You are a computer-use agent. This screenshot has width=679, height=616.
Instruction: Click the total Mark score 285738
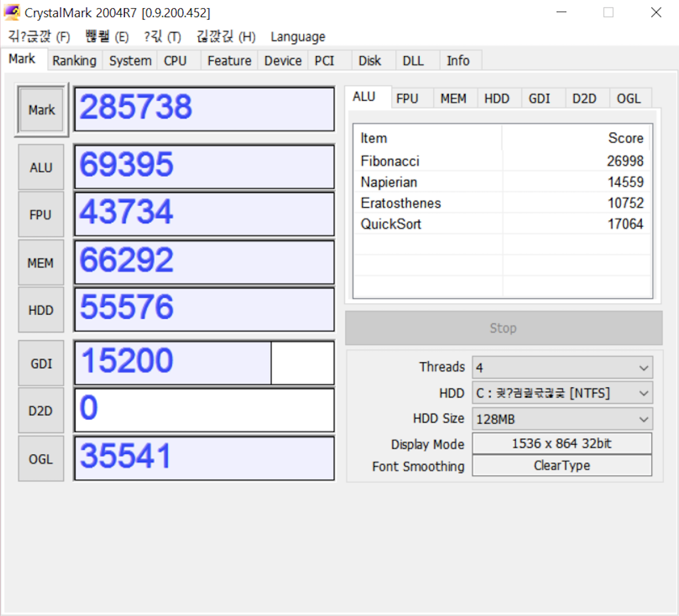coord(204,109)
